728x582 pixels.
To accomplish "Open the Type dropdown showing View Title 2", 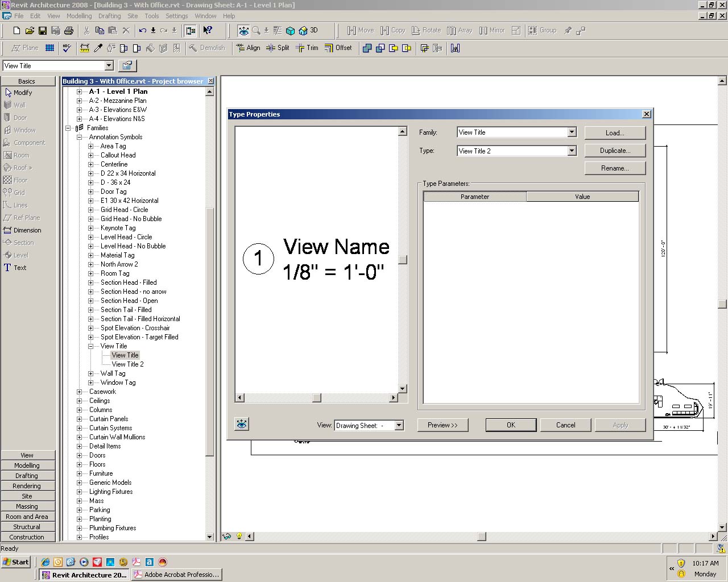I will pyautogui.click(x=572, y=151).
